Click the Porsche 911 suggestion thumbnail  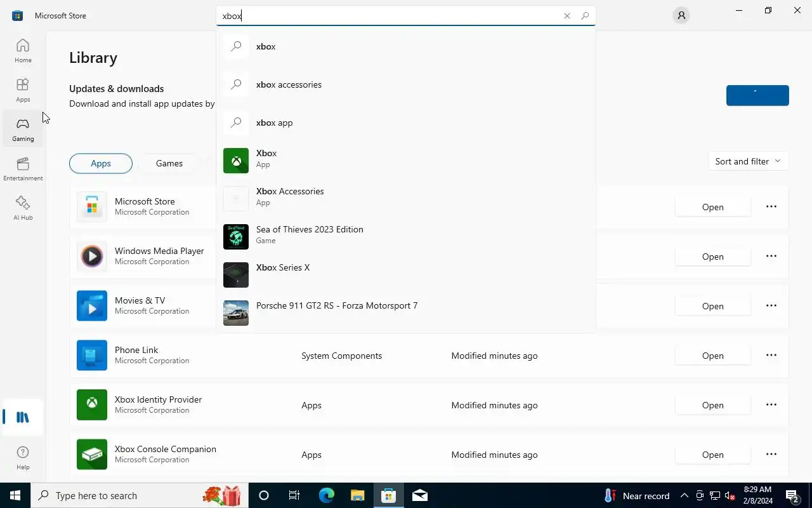tap(236, 313)
